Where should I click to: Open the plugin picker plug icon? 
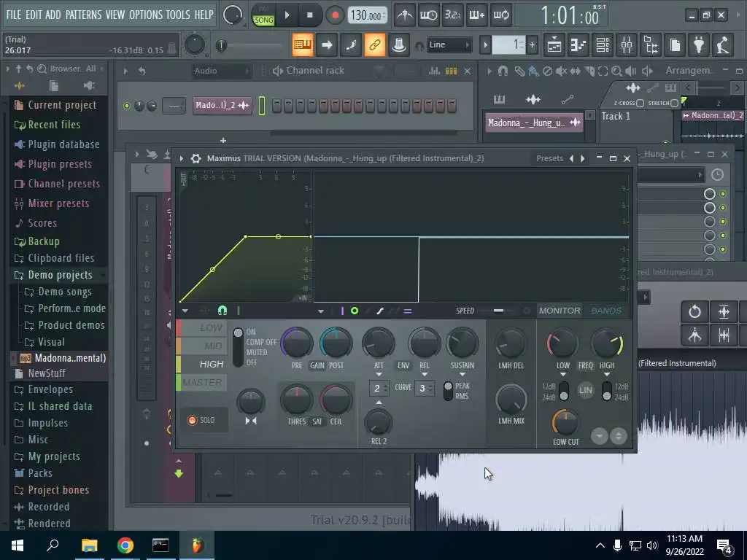click(699, 45)
